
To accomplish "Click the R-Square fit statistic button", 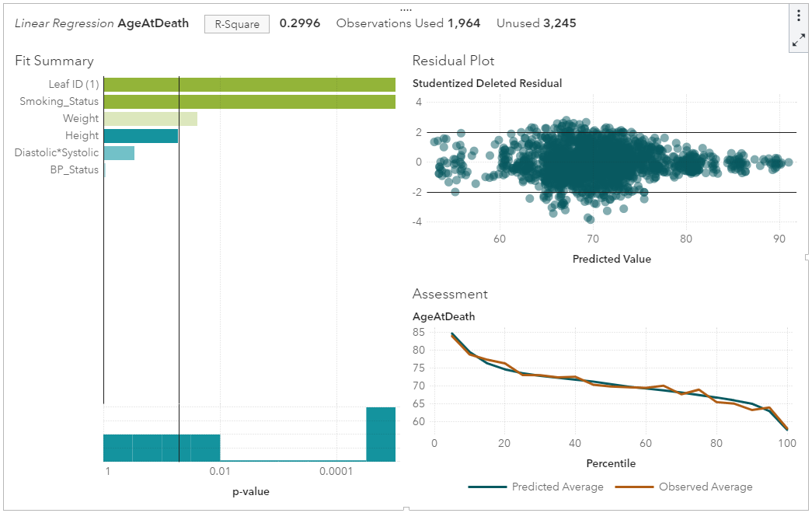I will point(237,24).
